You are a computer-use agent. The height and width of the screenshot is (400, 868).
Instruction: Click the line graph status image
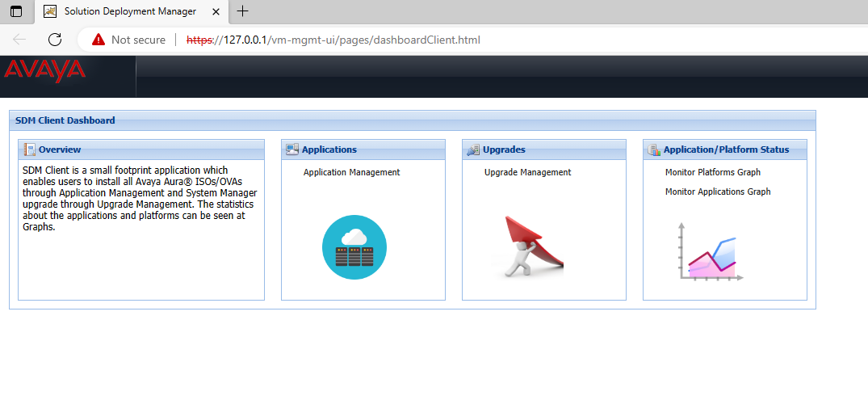click(x=711, y=253)
